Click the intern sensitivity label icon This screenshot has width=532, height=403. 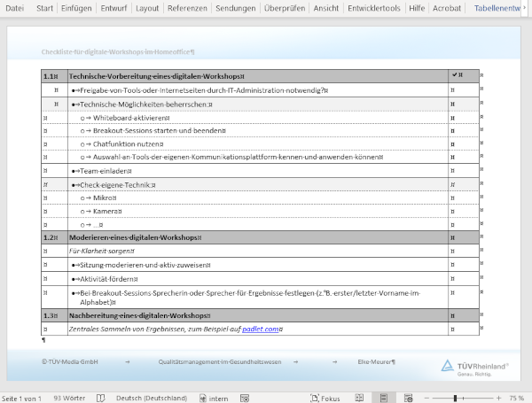click(x=203, y=399)
